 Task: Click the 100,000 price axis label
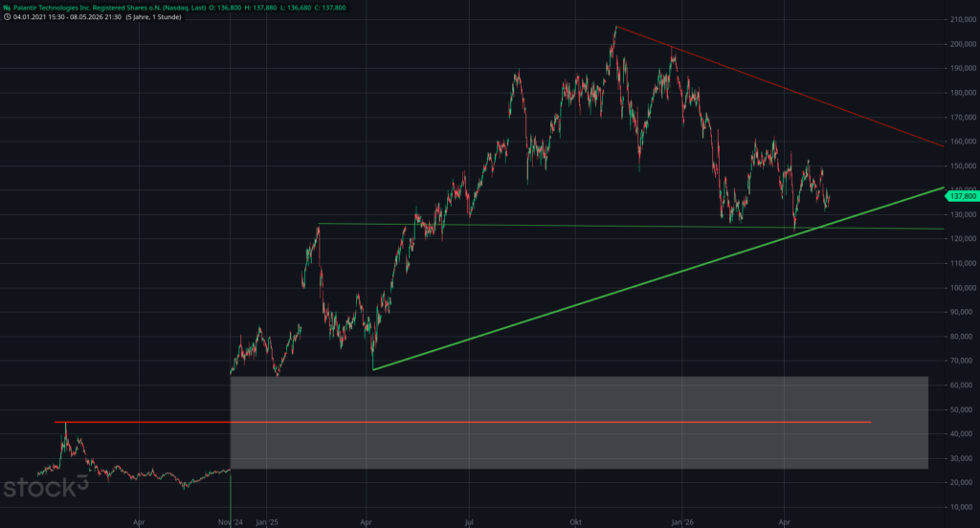[x=963, y=287]
